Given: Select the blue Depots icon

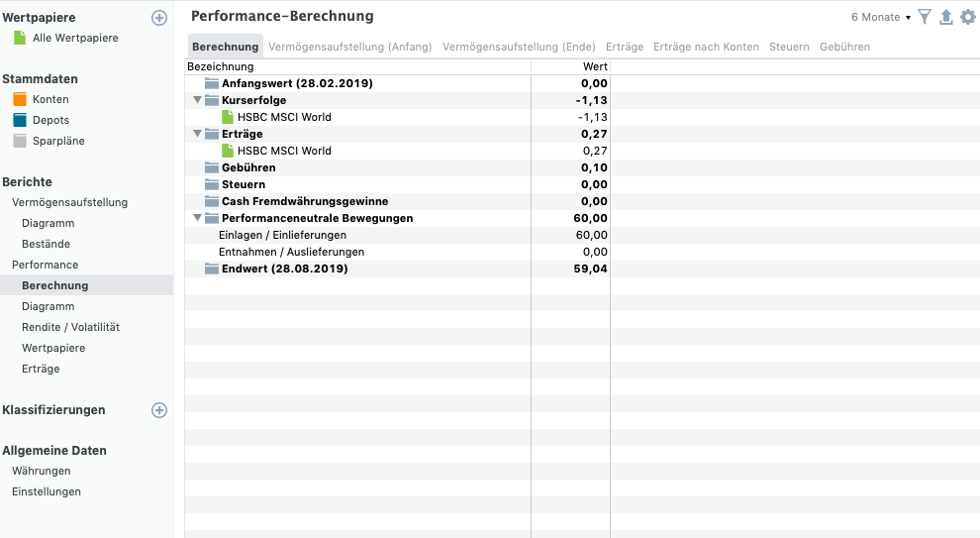Looking at the screenshot, I should pos(20,120).
